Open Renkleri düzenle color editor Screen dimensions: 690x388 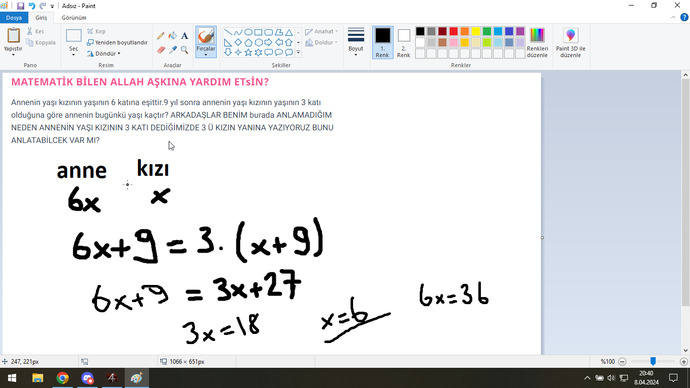(537, 43)
